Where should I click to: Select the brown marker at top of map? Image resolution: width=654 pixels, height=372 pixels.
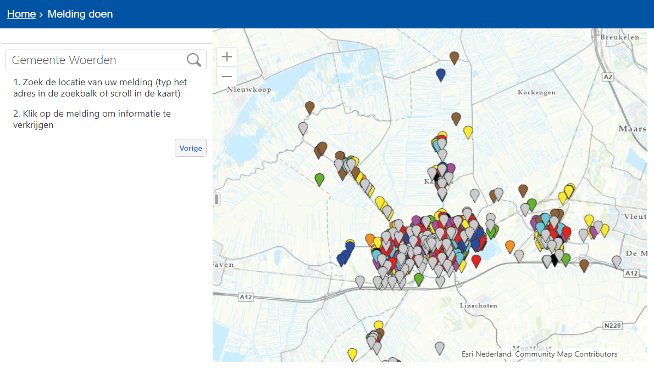454,58
